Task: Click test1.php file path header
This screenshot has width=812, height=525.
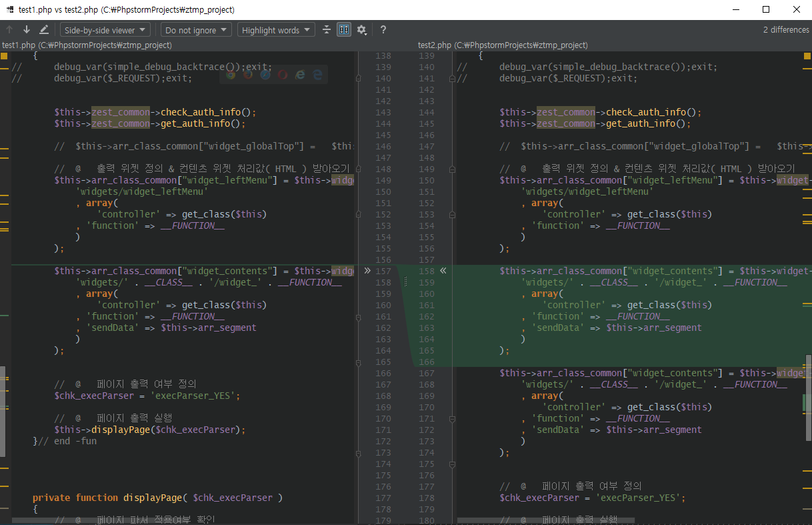Action: (87, 45)
